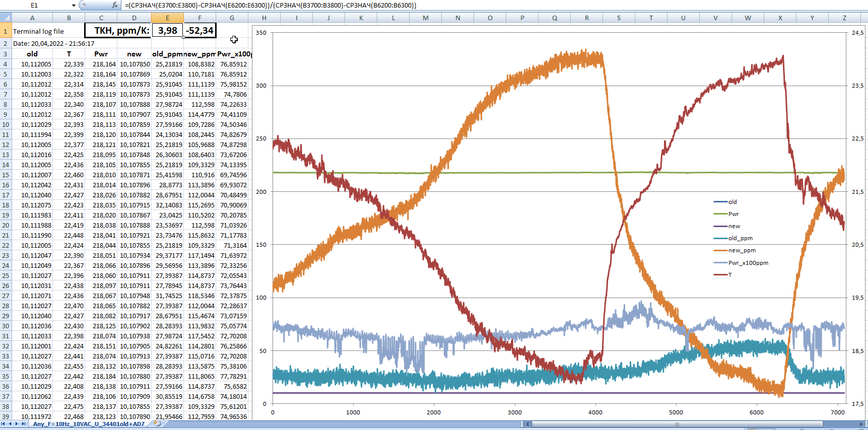868x430 pixels.
Task: Click the tab bar split handle left of scrollbar
Action: (x=522, y=424)
